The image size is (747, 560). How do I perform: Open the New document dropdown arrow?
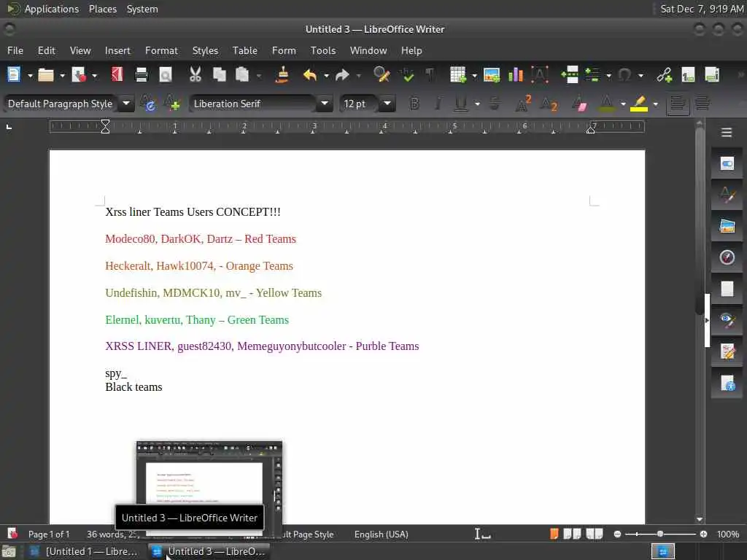[29, 75]
